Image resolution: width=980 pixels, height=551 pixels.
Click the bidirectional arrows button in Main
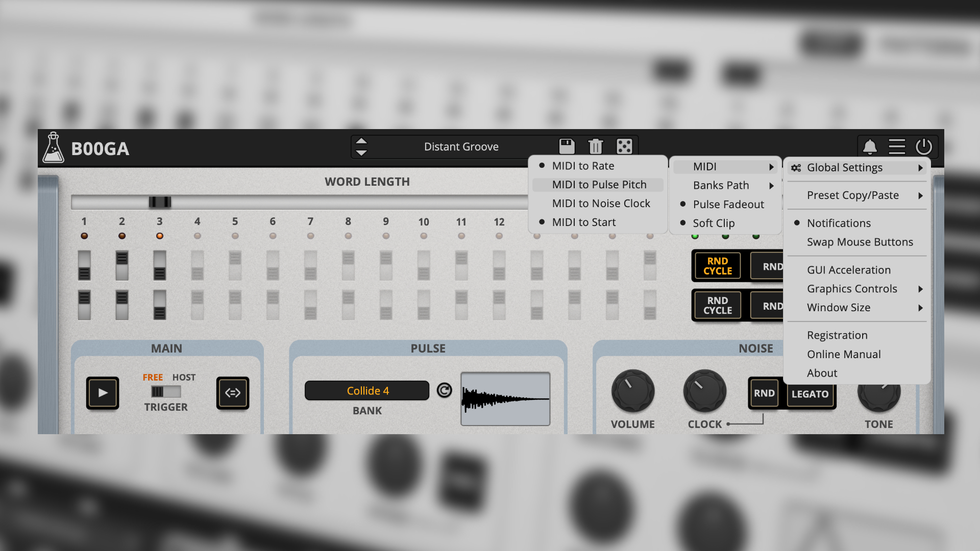(x=233, y=393)
